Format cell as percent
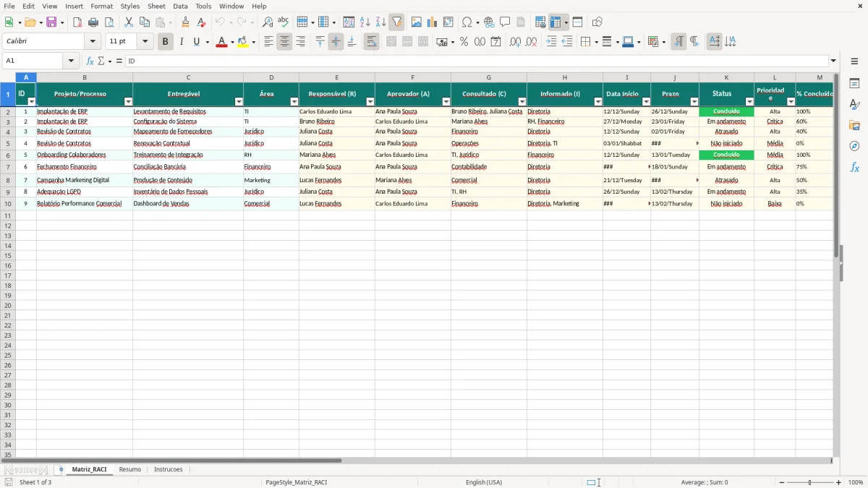868x488 pixels. [x=464, y=42]
